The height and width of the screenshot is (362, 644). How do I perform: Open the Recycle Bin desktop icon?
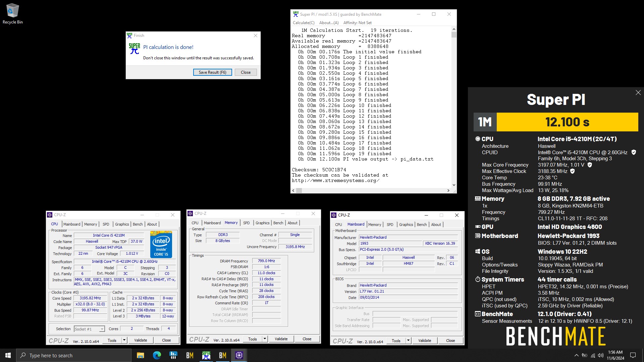[x=13, y=14]
